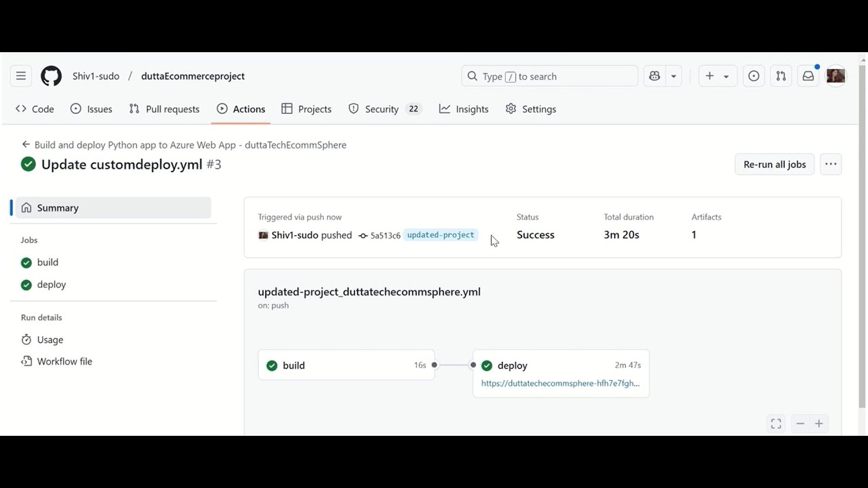
Task: Select Summary in the sidebar
Action: 113,207
